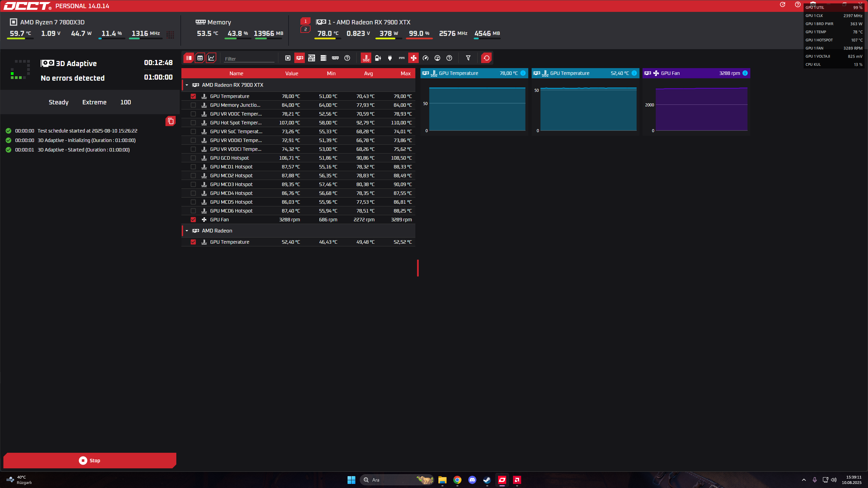
Task: Toggle the battery power sensor type filter
Action: tap(378, 58)
